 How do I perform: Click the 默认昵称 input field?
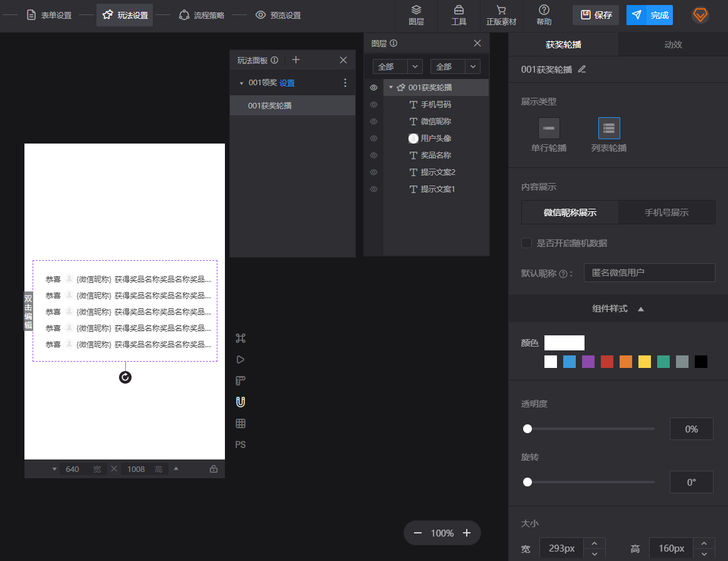pos(650,273)
